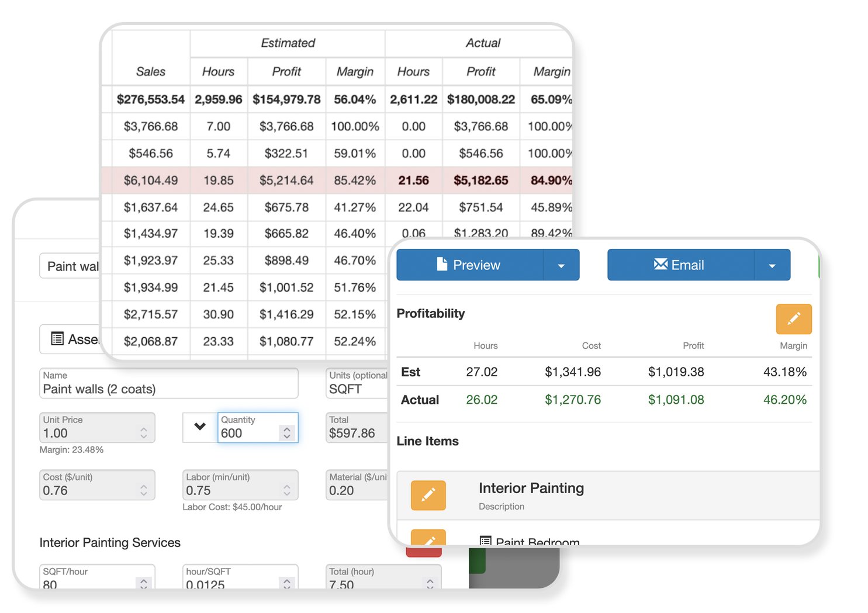The height and width of the screenshot is (613, 868).
Task: Click the Cost ($/unit) stepper
Action: tap(144, 490)
